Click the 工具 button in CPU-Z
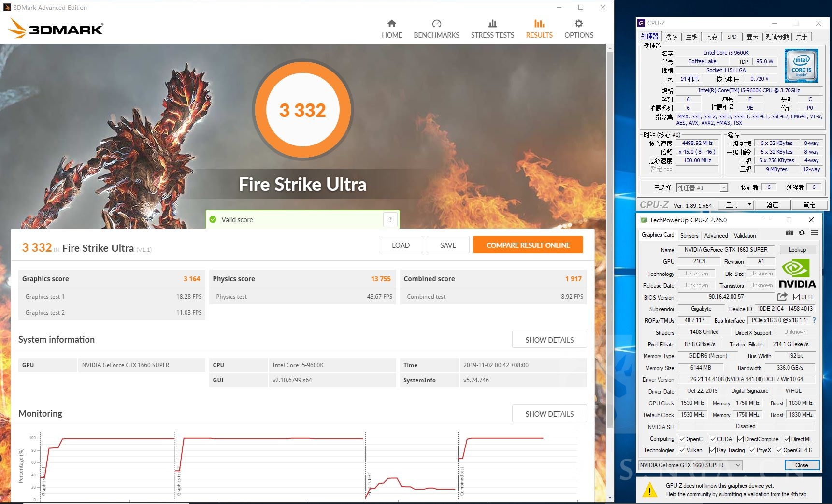The image size is (832, 504). click(x=732, y=205)
